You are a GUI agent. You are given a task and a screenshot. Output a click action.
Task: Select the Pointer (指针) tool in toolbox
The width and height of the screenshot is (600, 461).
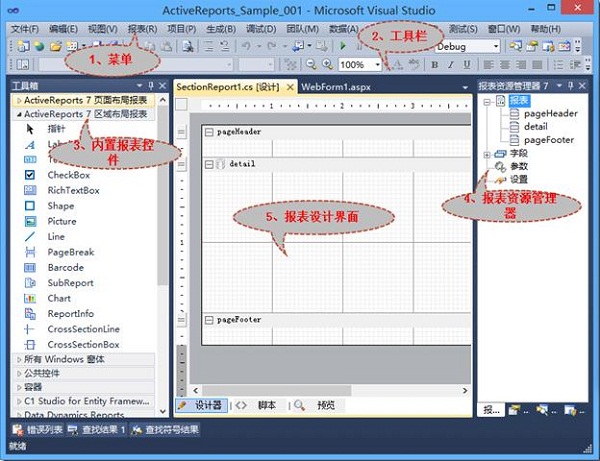pyautogui.click(x=56, y=129)
